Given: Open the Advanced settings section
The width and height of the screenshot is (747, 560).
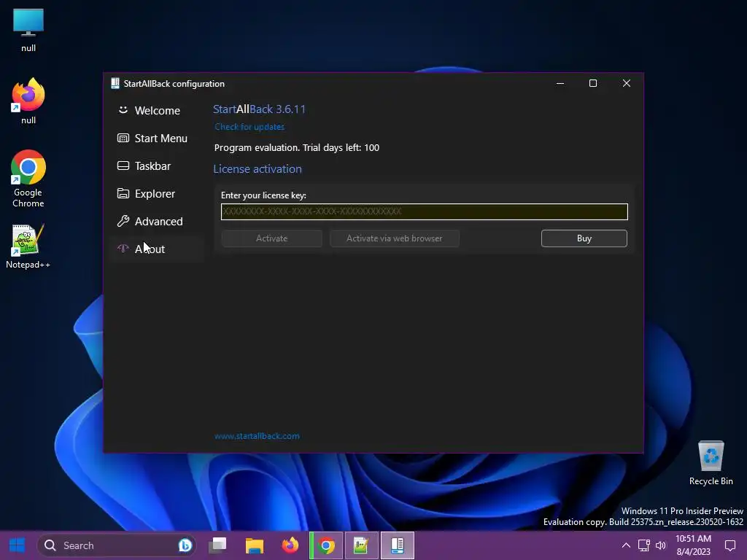Looking at the screenshot, I should (158, 222).
